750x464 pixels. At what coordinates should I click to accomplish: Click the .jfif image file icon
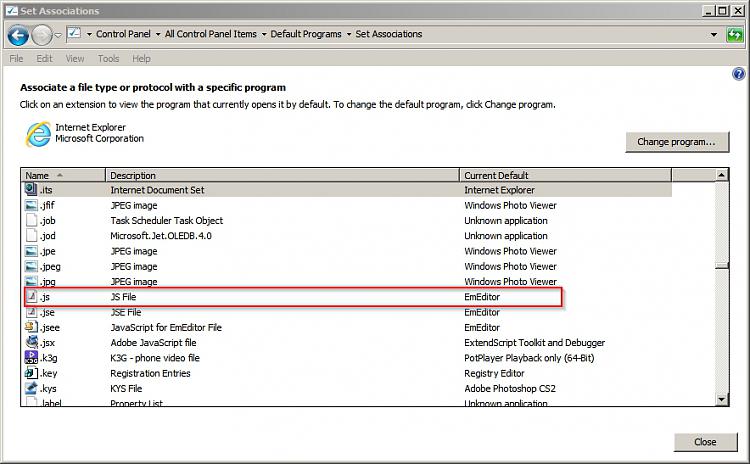31,205
